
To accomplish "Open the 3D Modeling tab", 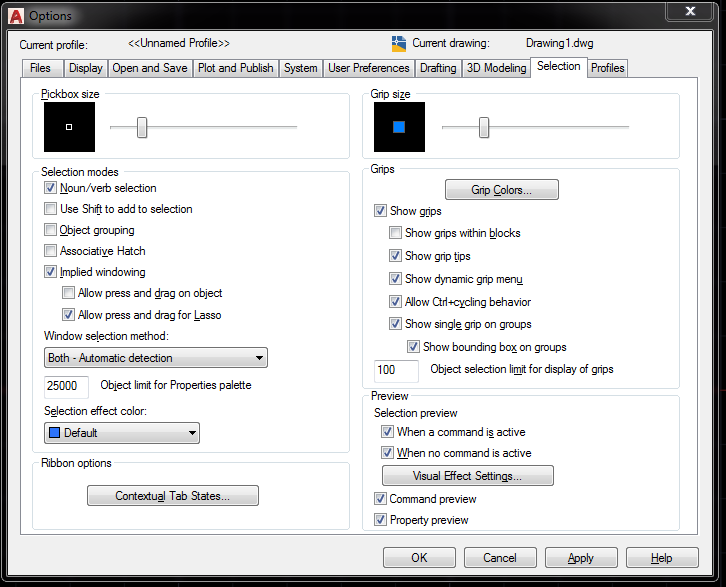I will 497,68.
